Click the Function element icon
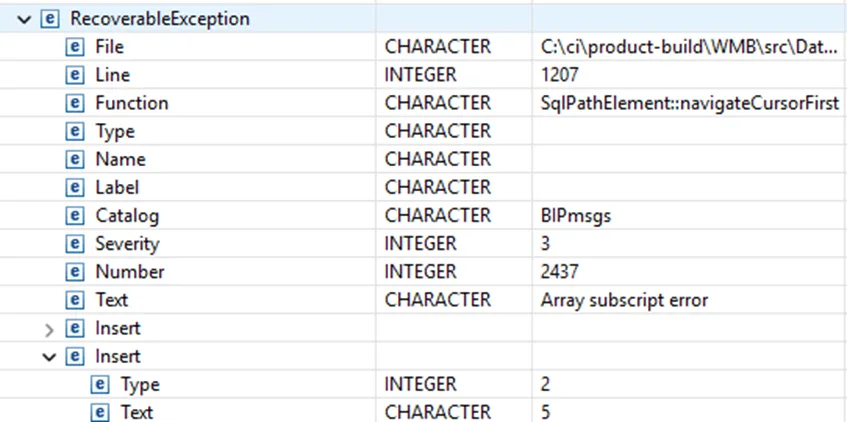 75,103
